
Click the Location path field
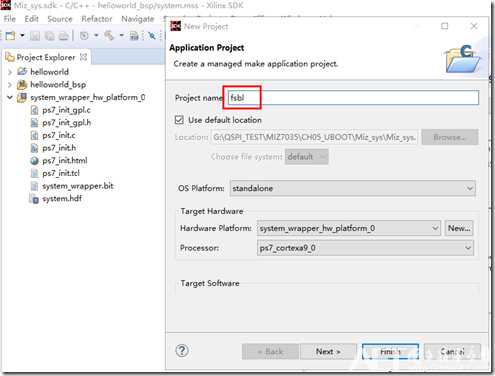click(314, 137)
